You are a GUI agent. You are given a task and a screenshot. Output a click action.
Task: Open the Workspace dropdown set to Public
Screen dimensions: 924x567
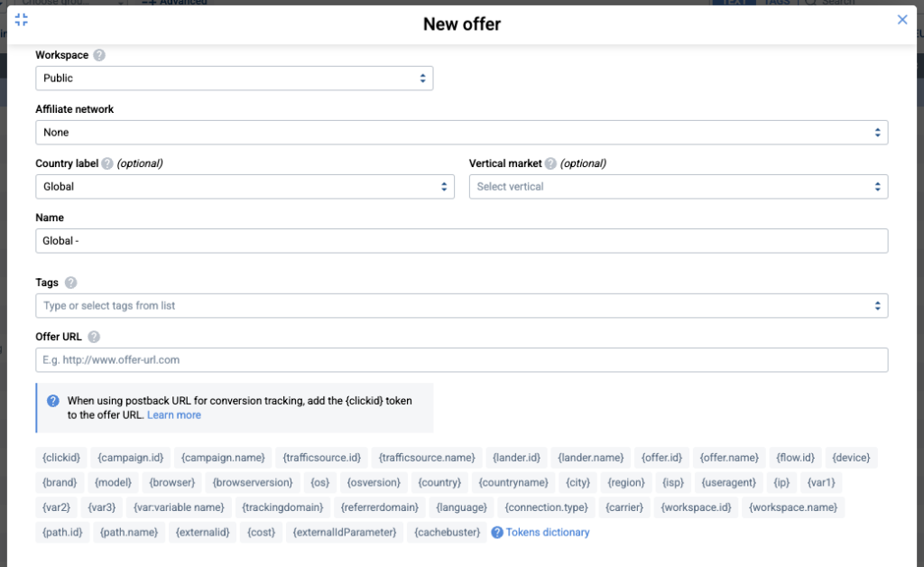point(235,79)
